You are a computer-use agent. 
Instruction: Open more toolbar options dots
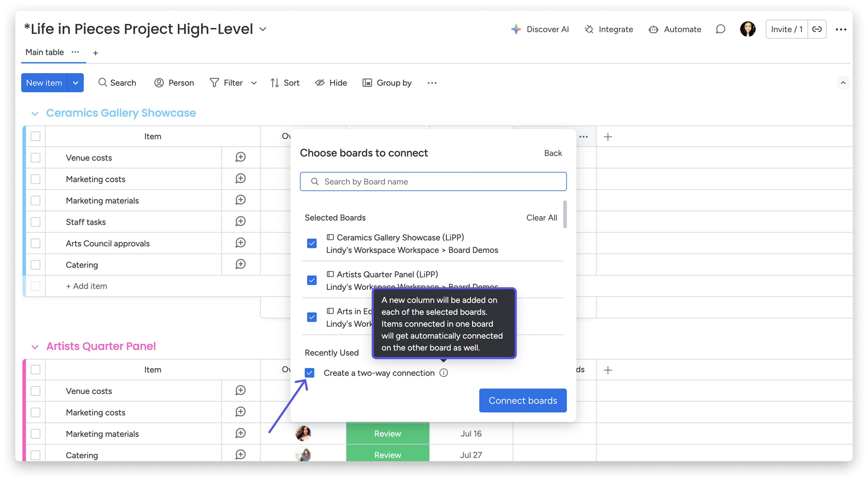432,83
